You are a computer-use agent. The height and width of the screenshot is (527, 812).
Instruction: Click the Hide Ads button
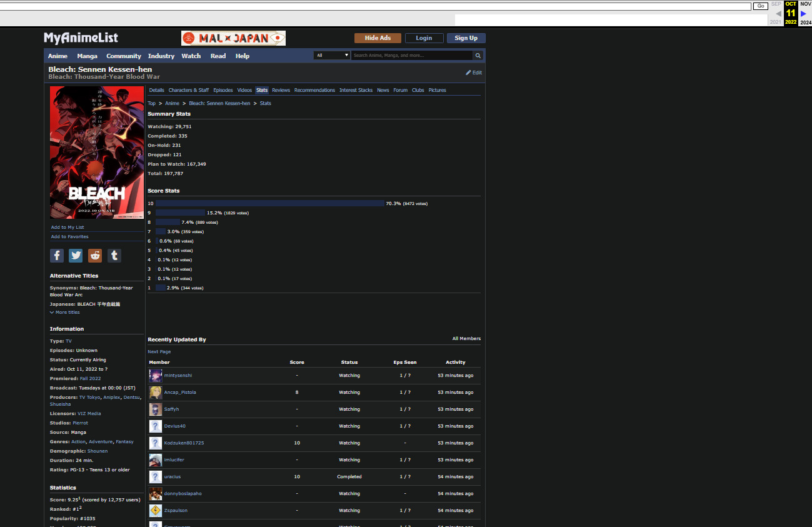pos(378,38)
